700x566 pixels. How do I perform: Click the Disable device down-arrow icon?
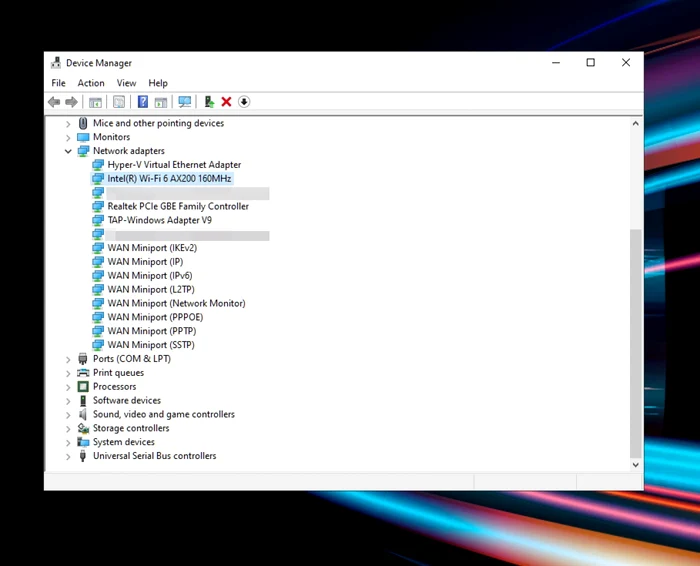(x=244, y=102)
